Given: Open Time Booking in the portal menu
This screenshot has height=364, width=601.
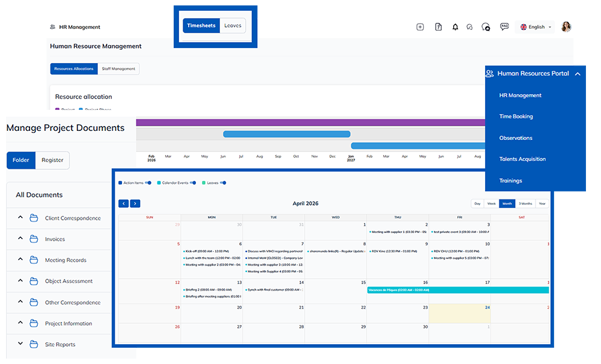Looking at the screenshot, I should 516,117.
